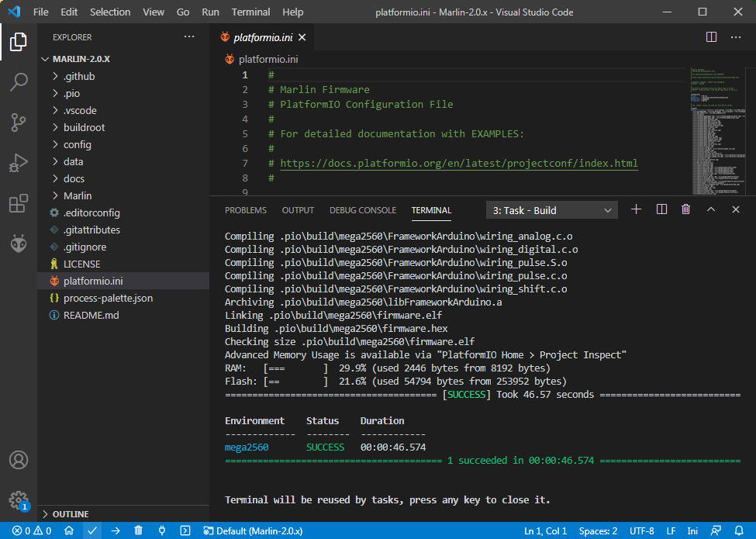Open the Terminal menu in menu bar
Viewport: 756px width, 539px height.
click(x=250, y=12)
